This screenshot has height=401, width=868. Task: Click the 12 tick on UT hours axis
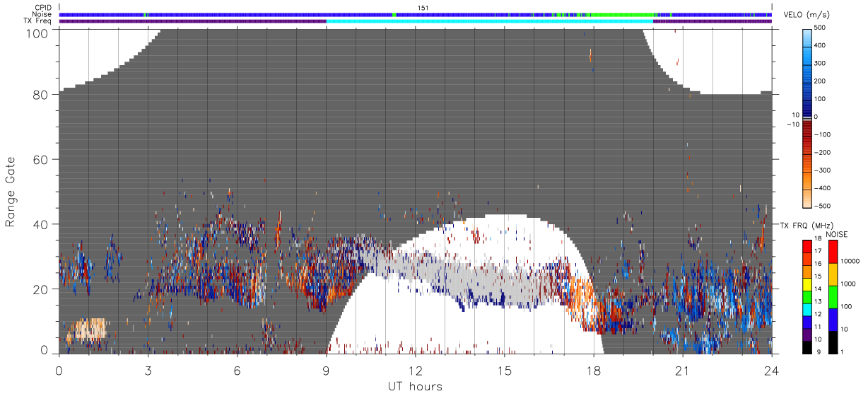(x=415, y=370)
